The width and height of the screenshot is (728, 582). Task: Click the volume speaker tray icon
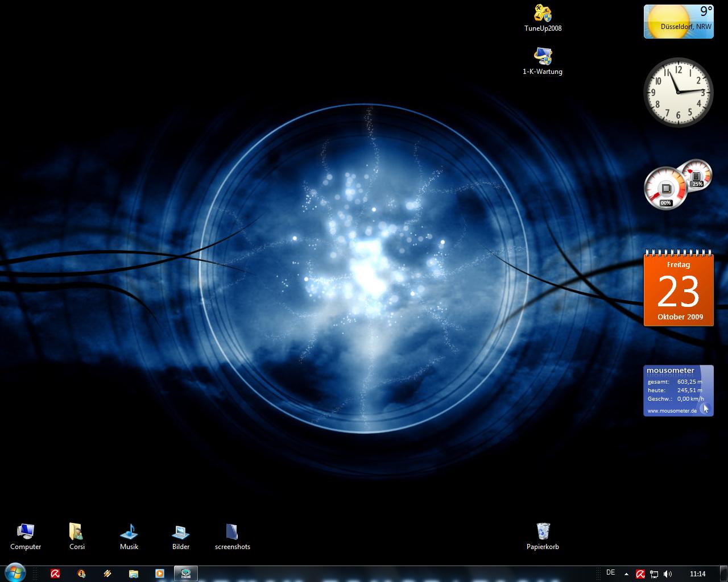(x=668, y=574)
